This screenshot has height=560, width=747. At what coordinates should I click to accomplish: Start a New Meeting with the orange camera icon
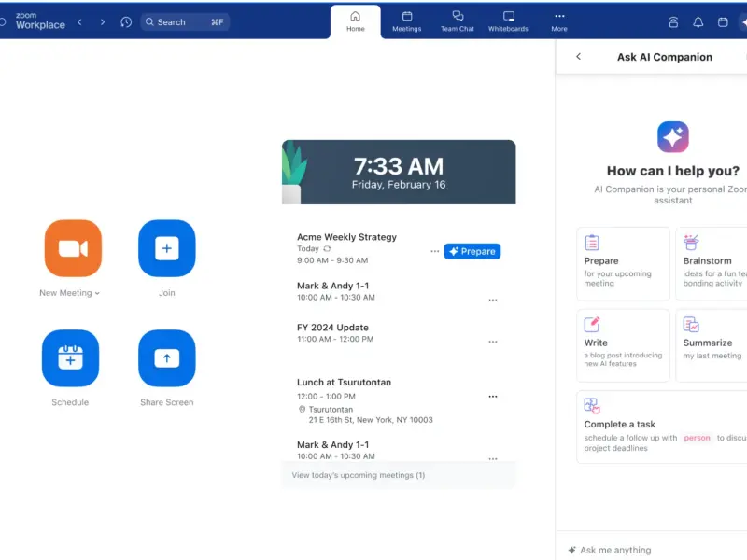pos(73,248)
